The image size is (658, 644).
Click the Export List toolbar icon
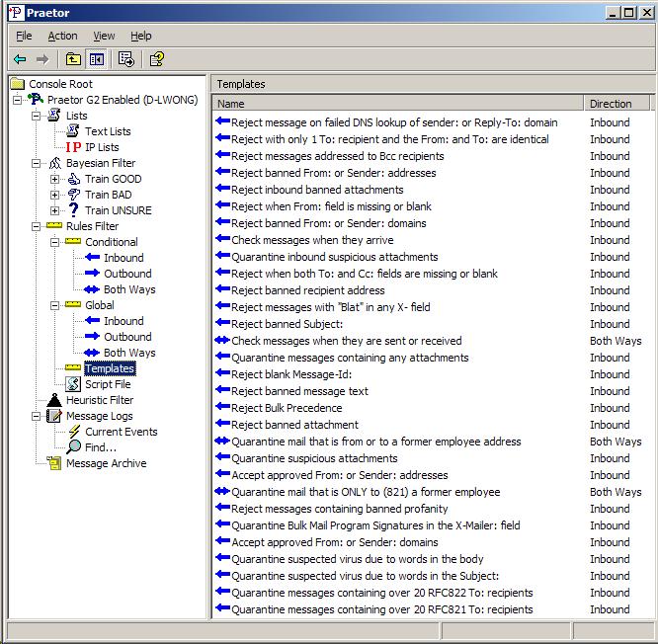(125, 59)
